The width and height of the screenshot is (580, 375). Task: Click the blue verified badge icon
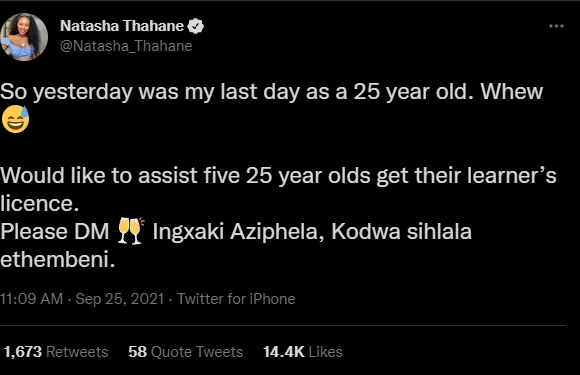point(196,26)
